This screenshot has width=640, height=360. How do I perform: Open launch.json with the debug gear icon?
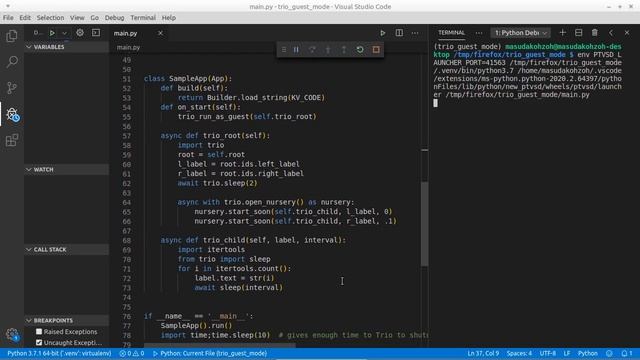pyautogui.click(x=80, y=33)
